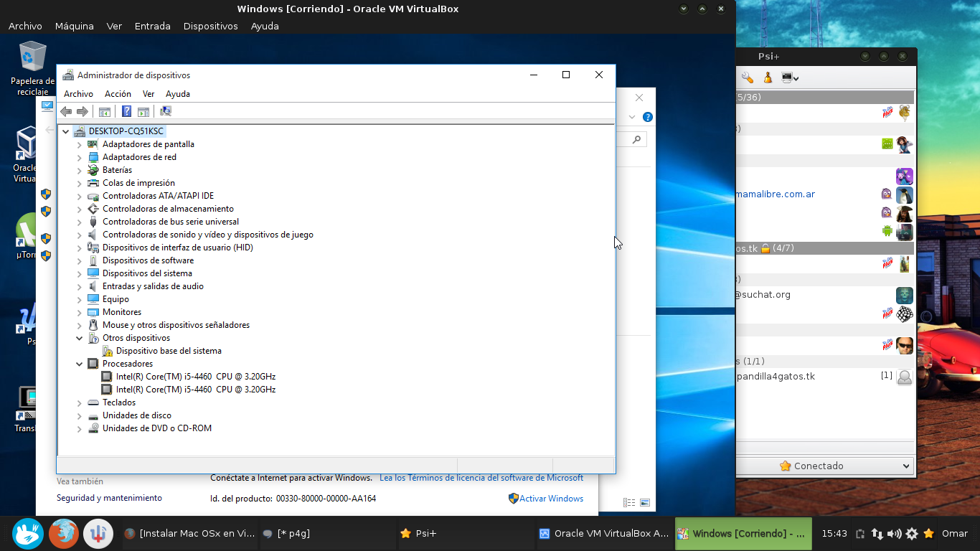Collapse the Otros dispositivos node
The image size is (980, 551).
coord(80,338)
